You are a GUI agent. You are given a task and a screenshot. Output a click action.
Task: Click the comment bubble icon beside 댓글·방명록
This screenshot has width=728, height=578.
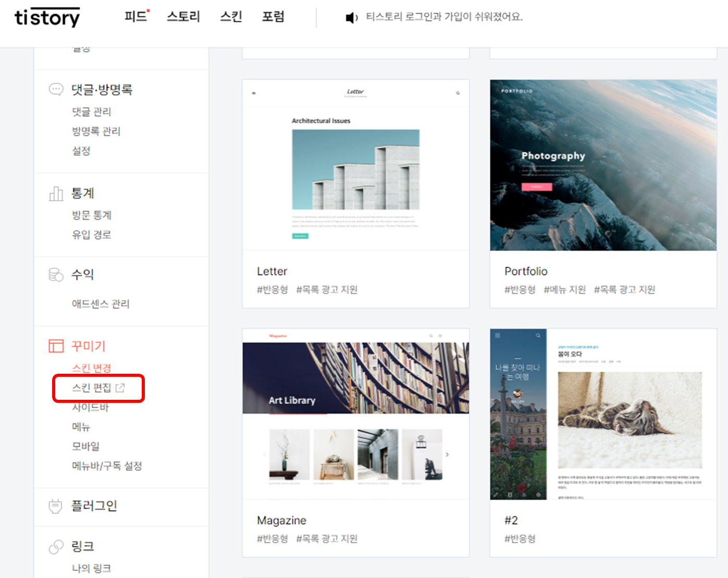(x=56, y=89)
